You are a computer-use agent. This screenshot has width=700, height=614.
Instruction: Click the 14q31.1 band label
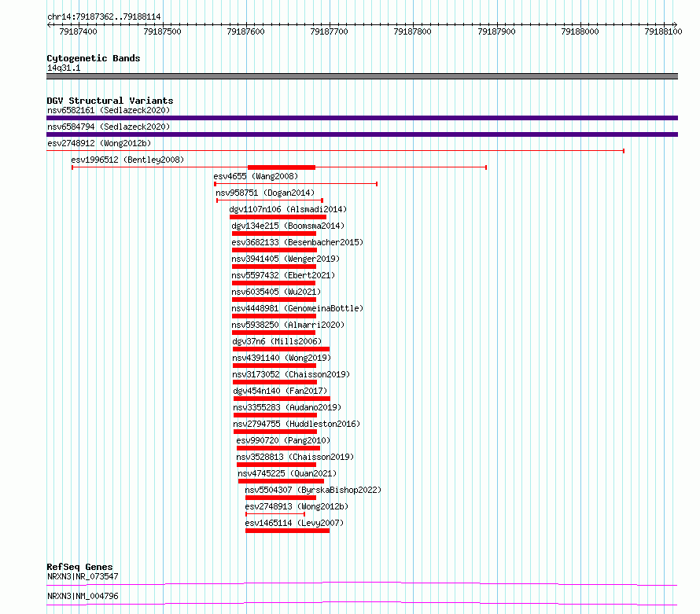tap(64, 68)
